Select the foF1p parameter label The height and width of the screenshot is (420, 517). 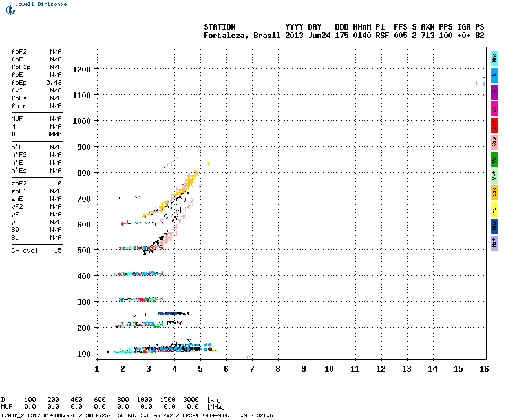click(x=21, y=67)
